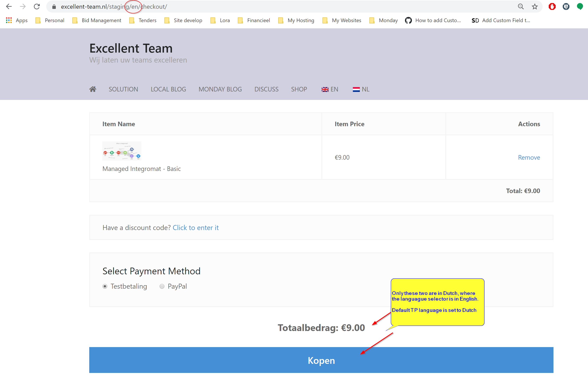Select PayPal payment method
The image size is (588, 389).
click(x=162, y=286)
